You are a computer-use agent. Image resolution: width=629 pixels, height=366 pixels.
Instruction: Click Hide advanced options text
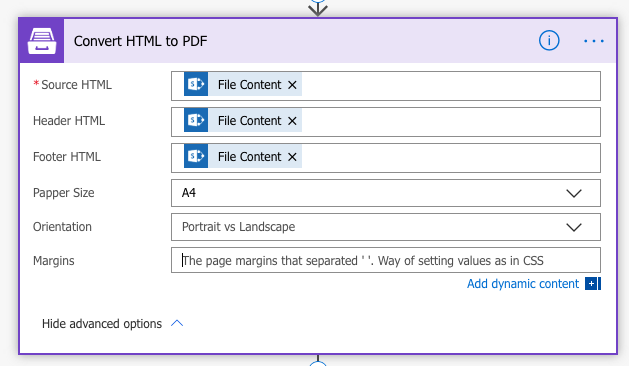coord(102,324)
